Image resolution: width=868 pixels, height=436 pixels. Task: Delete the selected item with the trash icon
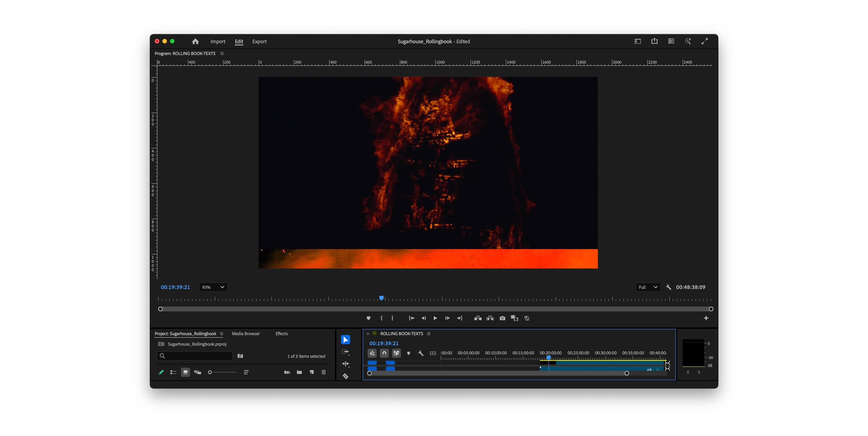(x=323, y=372)
